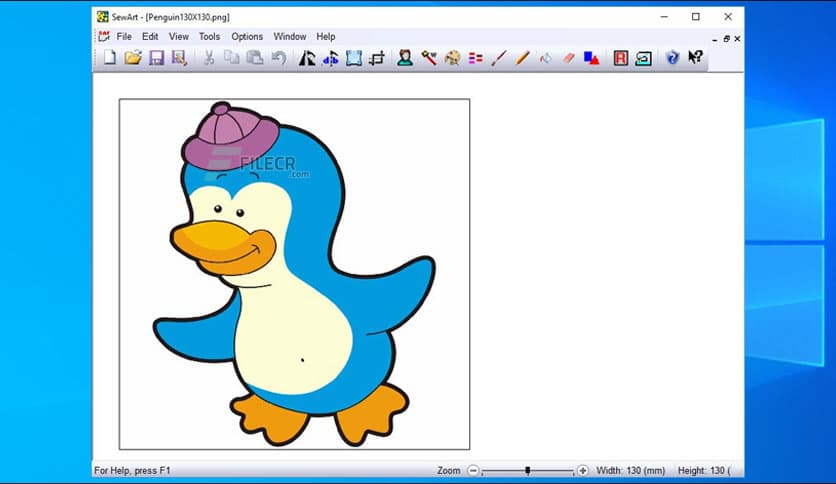Maximize the SewArt window

(x=696, y=17)
